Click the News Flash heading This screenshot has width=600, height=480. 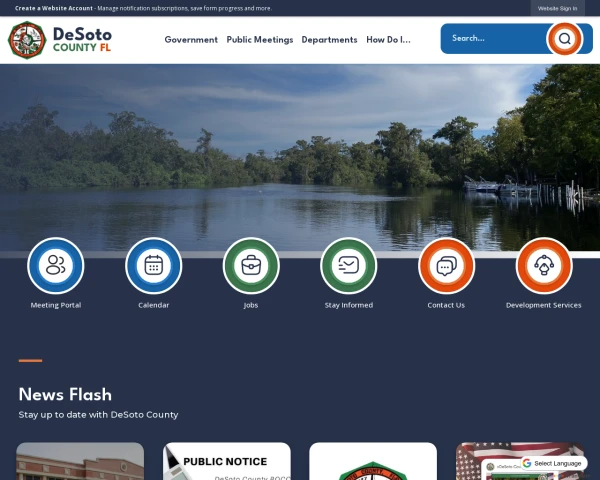pyautogui.click(x=65, y=395)
